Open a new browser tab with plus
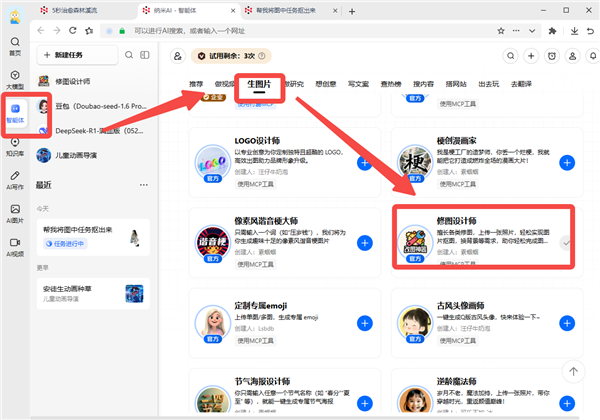The width and height of the screenshot is (600, 420). click(x=352, y=11)
